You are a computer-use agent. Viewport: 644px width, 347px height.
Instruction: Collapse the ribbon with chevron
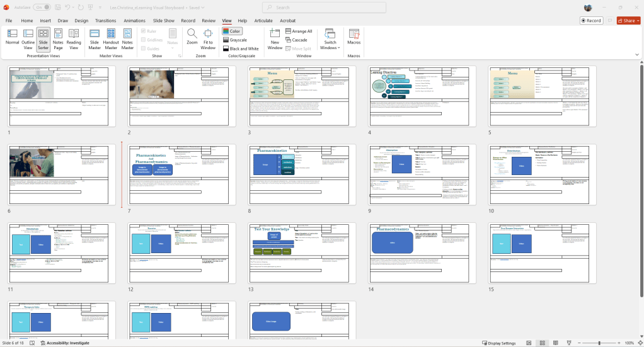click(x=637, y=55)
